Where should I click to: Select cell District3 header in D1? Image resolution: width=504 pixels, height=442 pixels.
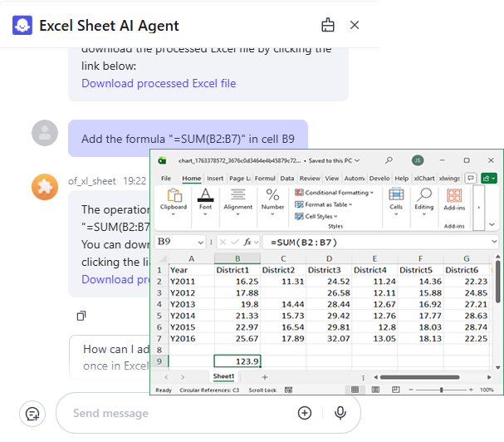(329, 270)
